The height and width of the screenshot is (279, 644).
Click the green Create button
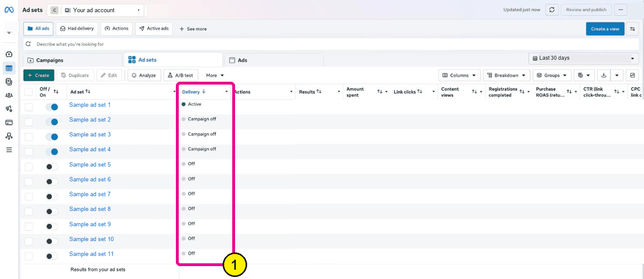click(x=39, y=75)
